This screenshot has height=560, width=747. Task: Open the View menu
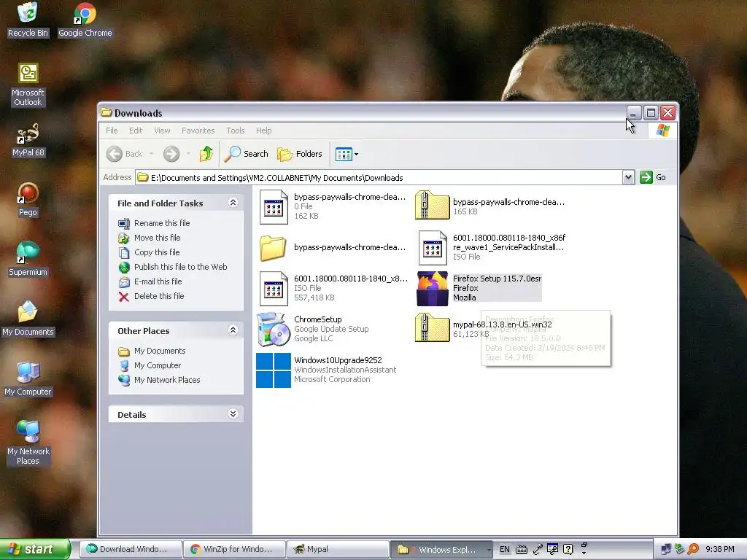[162, 130]
